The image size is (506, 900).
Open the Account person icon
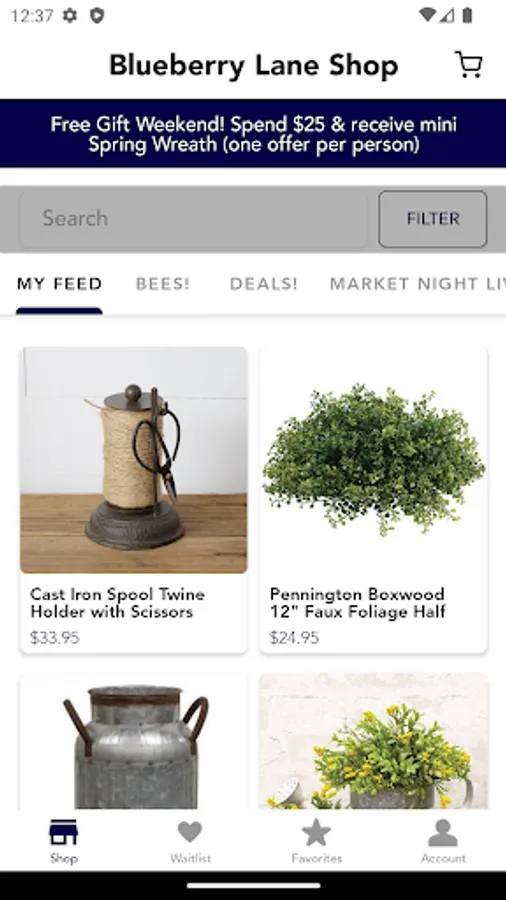(443, 833)
